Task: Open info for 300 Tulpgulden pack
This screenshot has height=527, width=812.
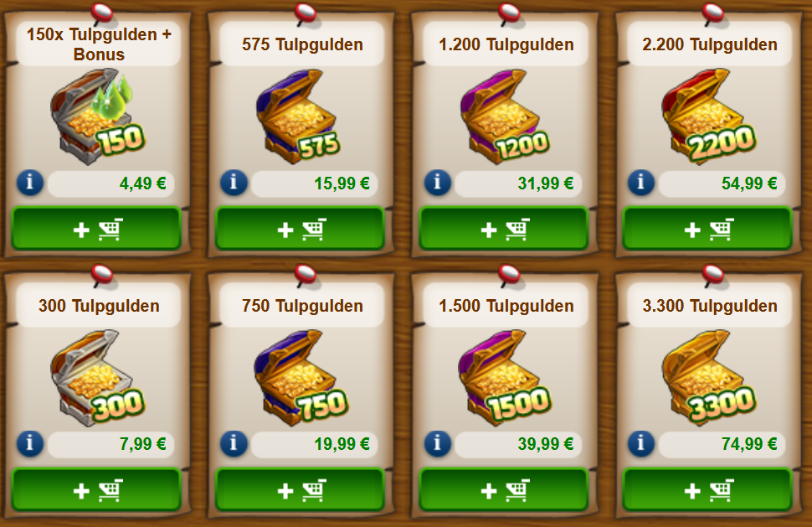Action: [30, 443]
